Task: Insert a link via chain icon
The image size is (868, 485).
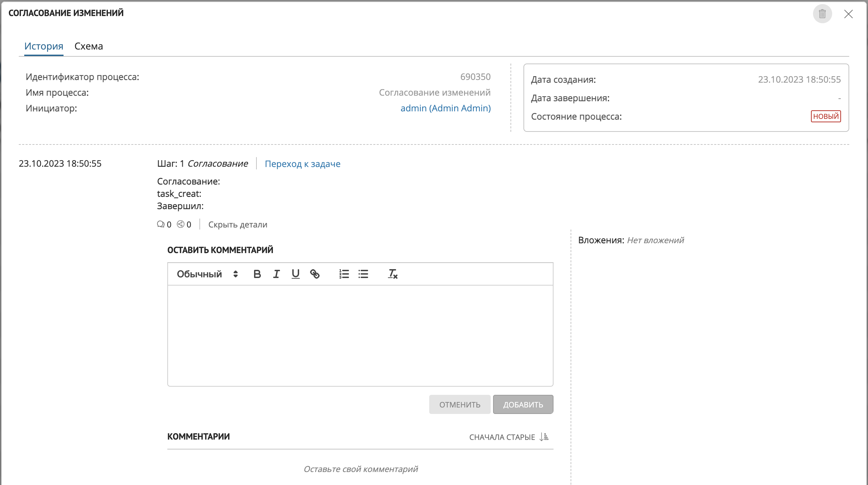Action: click(x=315, y=274)
